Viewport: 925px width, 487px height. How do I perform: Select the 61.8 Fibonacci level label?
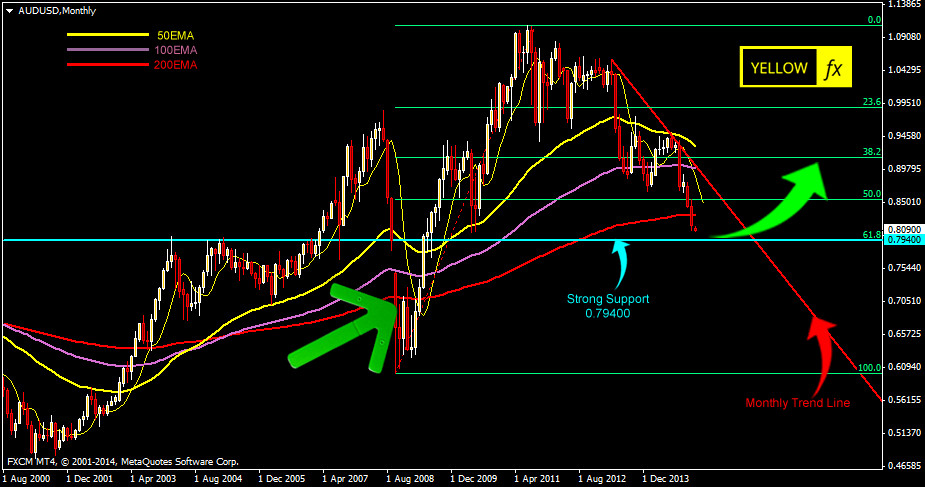(870, 234)
